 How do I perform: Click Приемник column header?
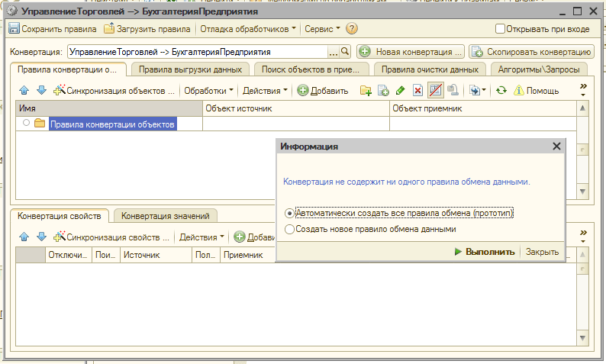coord(247,255)
